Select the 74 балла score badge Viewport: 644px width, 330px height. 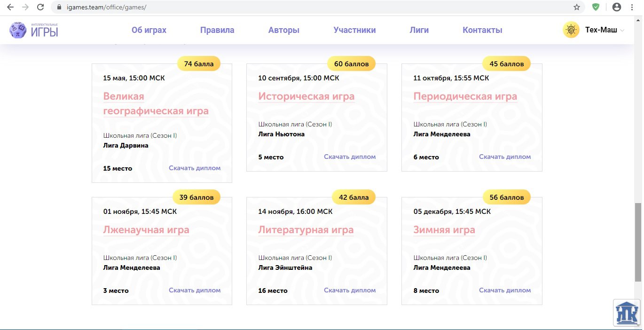click(198, 64)
